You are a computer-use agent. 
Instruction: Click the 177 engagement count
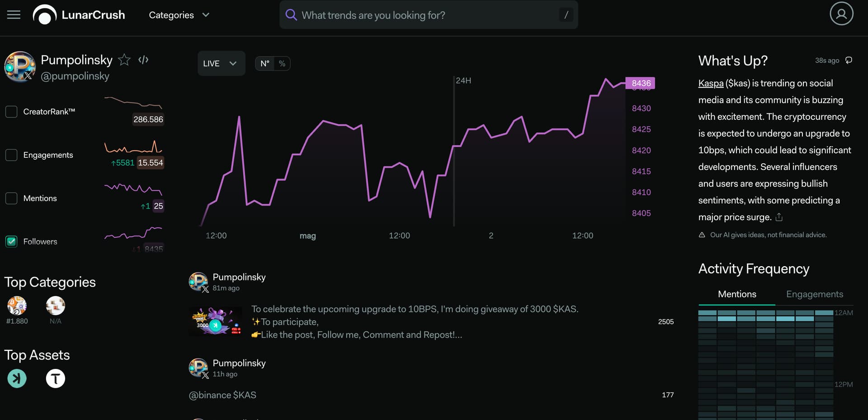(668, 395)
